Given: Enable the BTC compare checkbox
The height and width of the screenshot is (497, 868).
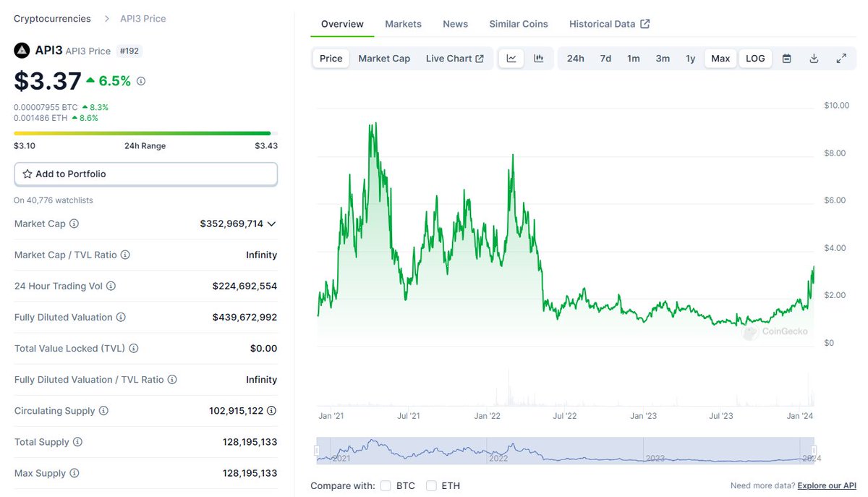Looking at the screenshot, I should (386, 485).
